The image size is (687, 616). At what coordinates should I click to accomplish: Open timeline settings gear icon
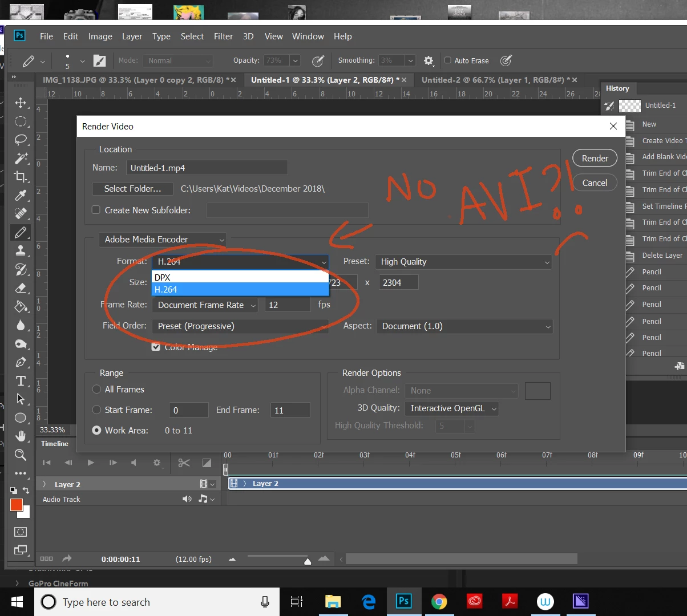pyautogui.click(x=157, y=463)
